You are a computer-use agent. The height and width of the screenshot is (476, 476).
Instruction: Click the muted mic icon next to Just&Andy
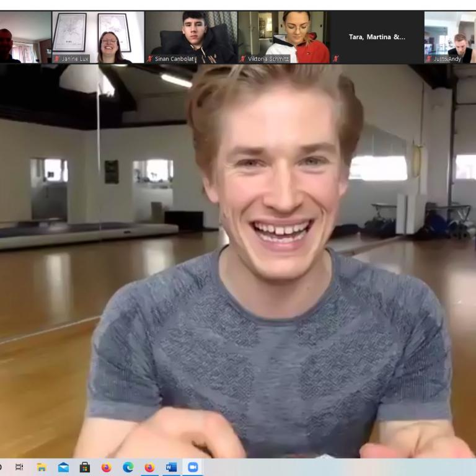(429, 59)
